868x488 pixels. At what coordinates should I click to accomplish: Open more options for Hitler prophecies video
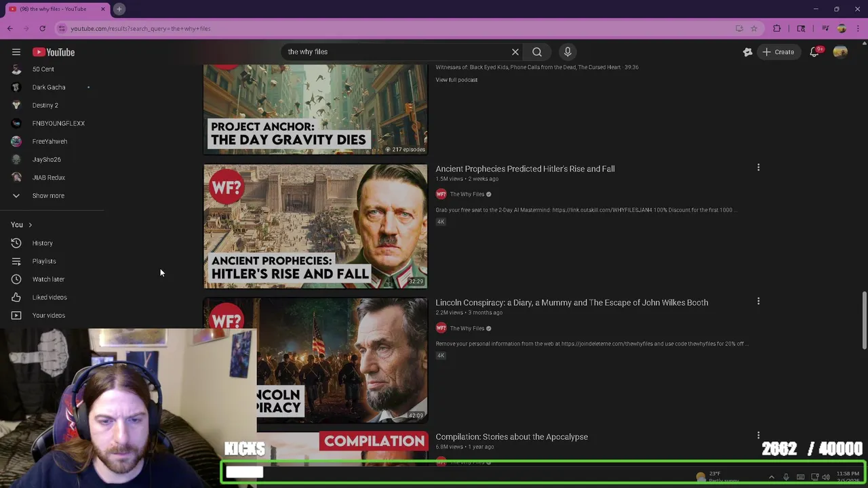click(758, 167)
